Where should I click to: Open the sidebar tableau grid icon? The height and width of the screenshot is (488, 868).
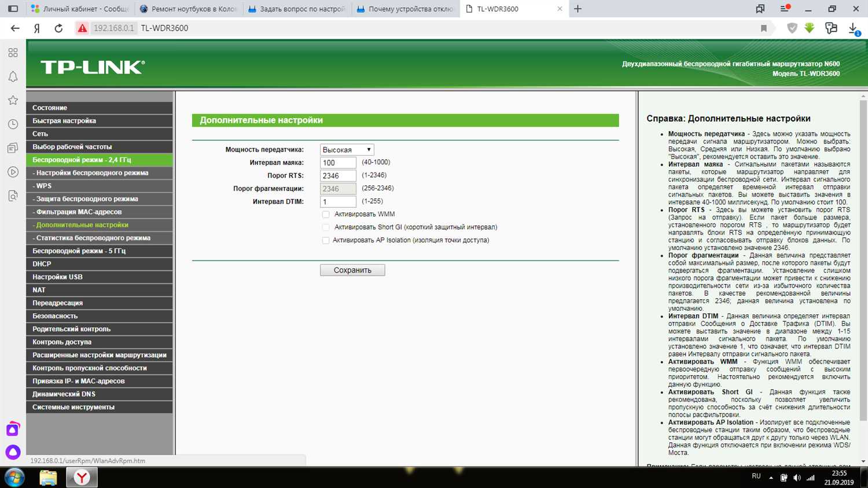[13, 53]
